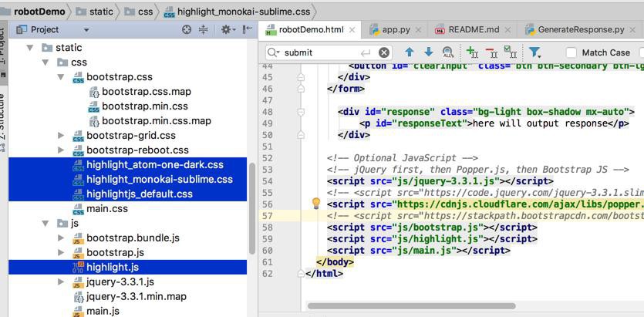Click the unselect occurrence icon

[491, 52]
